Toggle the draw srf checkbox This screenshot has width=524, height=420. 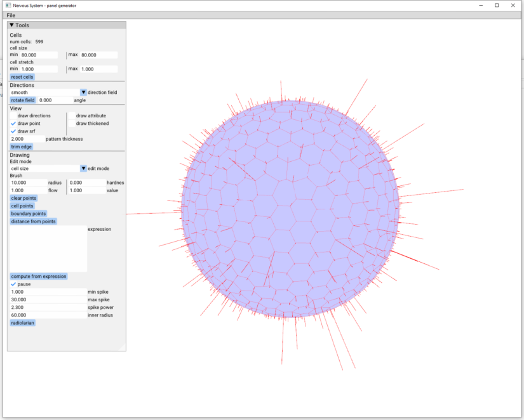click(13, 131)
